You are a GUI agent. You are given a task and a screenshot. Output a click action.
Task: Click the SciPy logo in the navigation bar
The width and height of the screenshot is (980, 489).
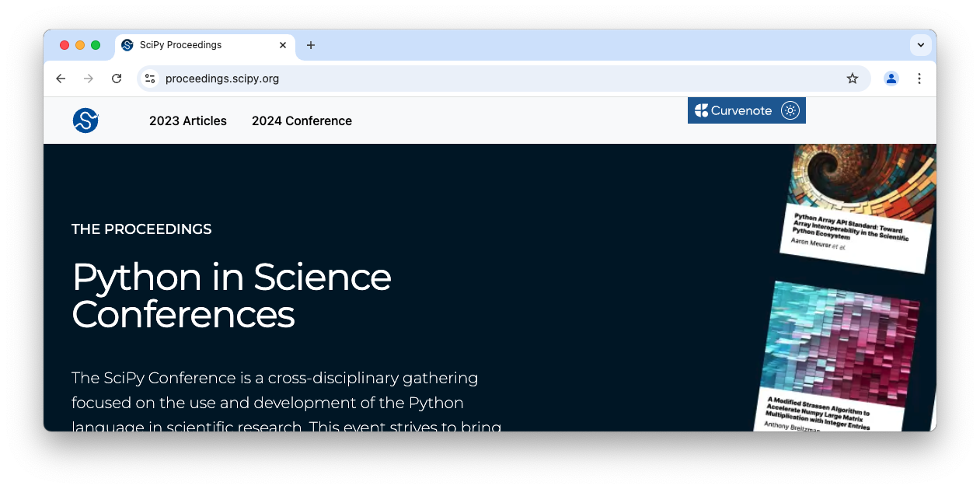[x=85, y=120]
